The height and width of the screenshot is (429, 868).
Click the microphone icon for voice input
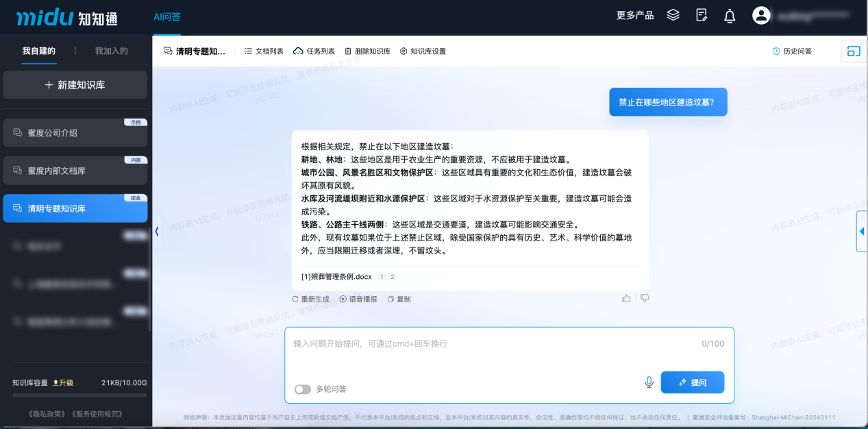click(648, 382)
